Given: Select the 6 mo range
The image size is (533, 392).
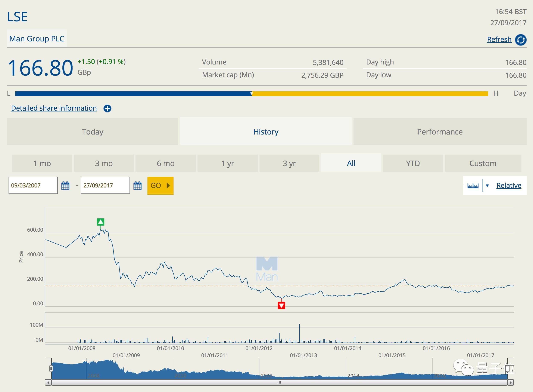Looking at the screenshot, I should tap(166, 163).
